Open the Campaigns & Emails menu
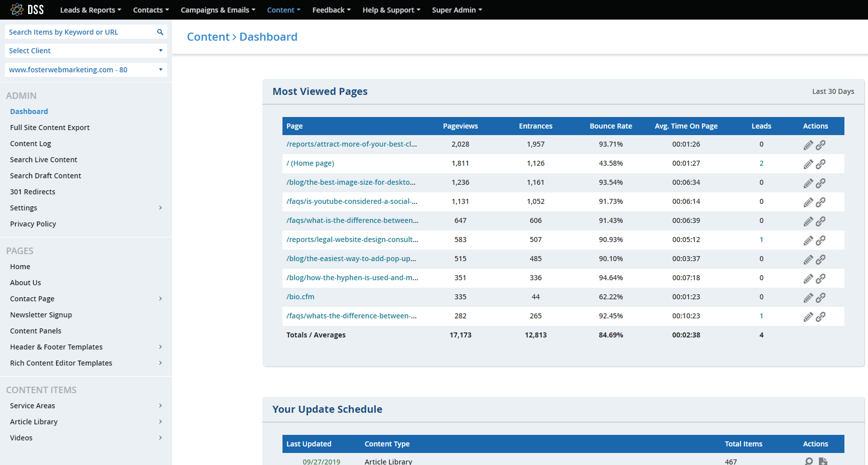Screen dimensions: 868x465 (218, 10)
